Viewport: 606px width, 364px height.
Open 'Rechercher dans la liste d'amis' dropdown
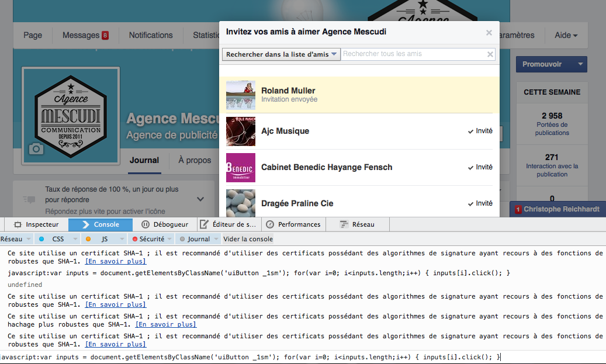281,54
